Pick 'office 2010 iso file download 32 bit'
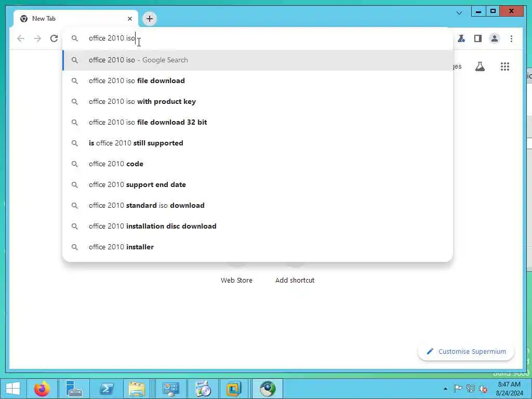Viewport: 532px width, 399px height. pos(258,122)
